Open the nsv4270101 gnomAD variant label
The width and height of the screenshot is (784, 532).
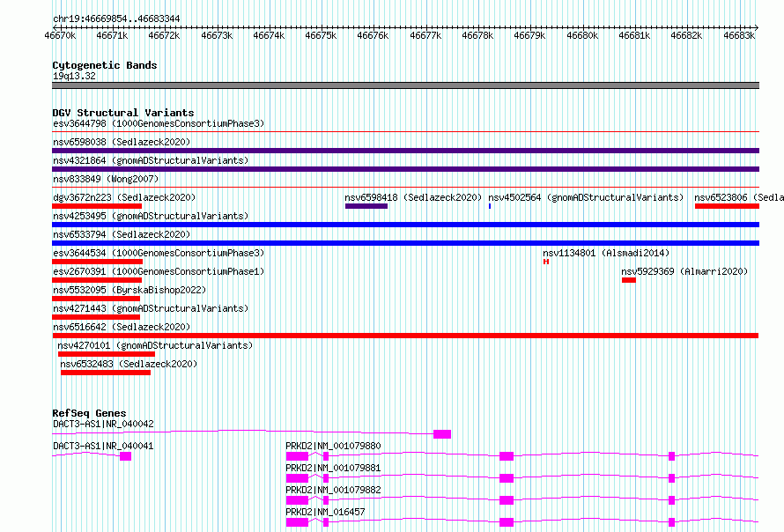click(x=155, y=345)
